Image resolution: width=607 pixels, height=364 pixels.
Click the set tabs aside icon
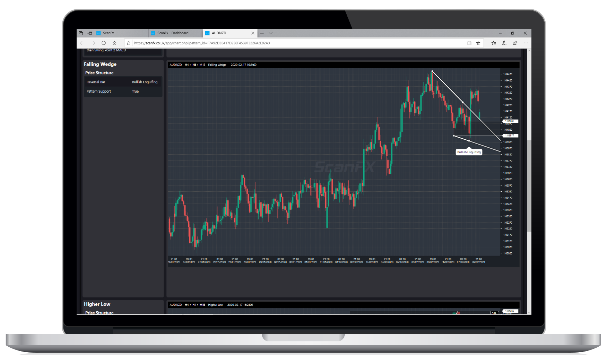click(90, 33)
